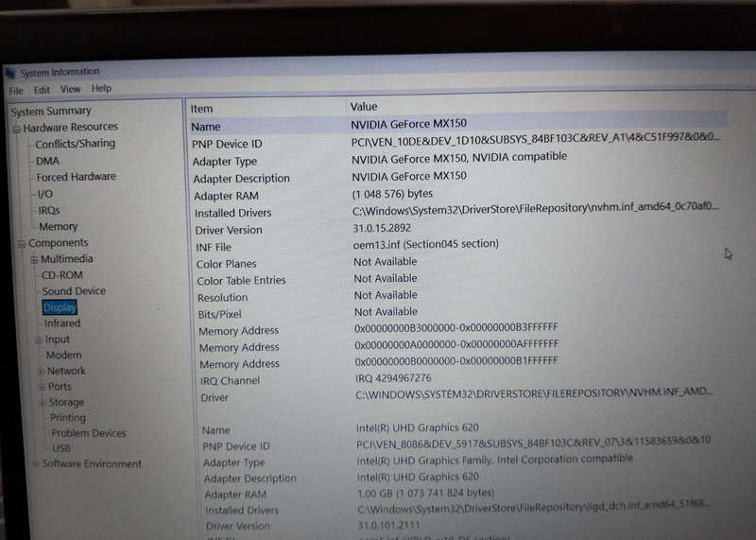Click the Bits/Pixel row label
Image resolution: width=756 pixels, height=540 pixels.
click(219, 314)
